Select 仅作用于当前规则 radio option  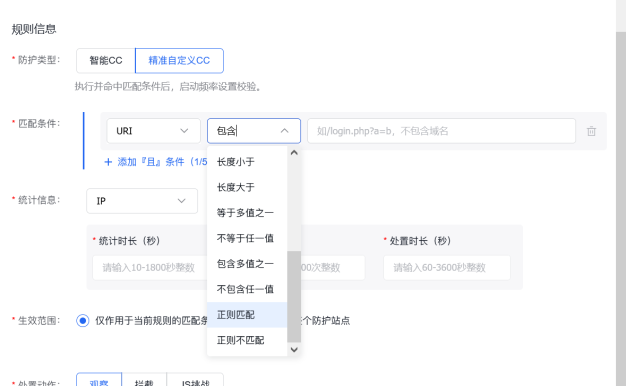click(x=83, y=321)
